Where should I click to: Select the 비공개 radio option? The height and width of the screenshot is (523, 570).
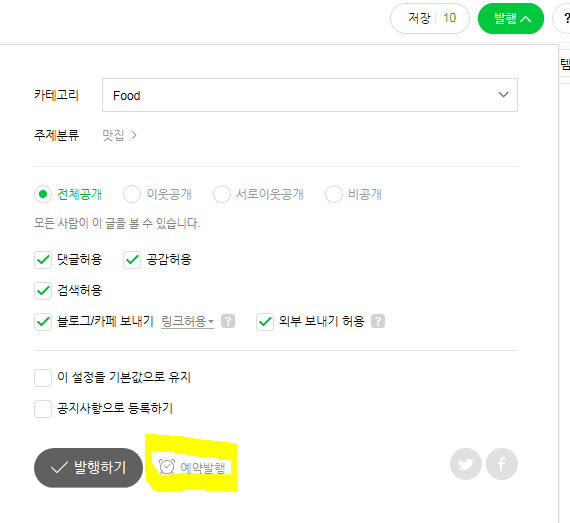[334, 194]
